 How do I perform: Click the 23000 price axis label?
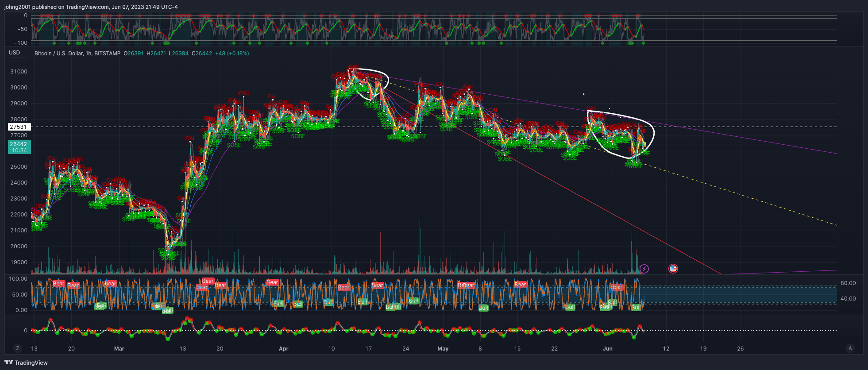coord(19,199)
